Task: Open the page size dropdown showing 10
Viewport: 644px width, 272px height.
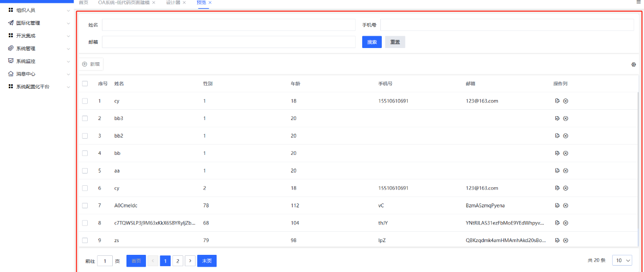Action: [x=622, y=261]
